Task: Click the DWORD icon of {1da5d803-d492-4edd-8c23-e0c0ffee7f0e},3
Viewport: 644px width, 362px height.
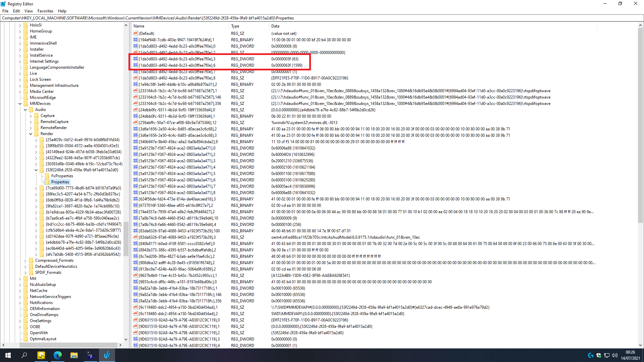Action: click(x=136, y=59)
